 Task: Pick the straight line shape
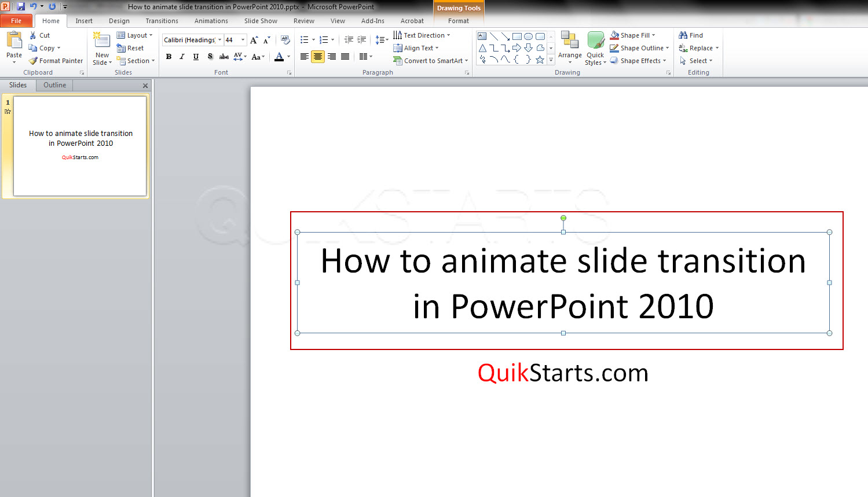(x=493, y=36)
